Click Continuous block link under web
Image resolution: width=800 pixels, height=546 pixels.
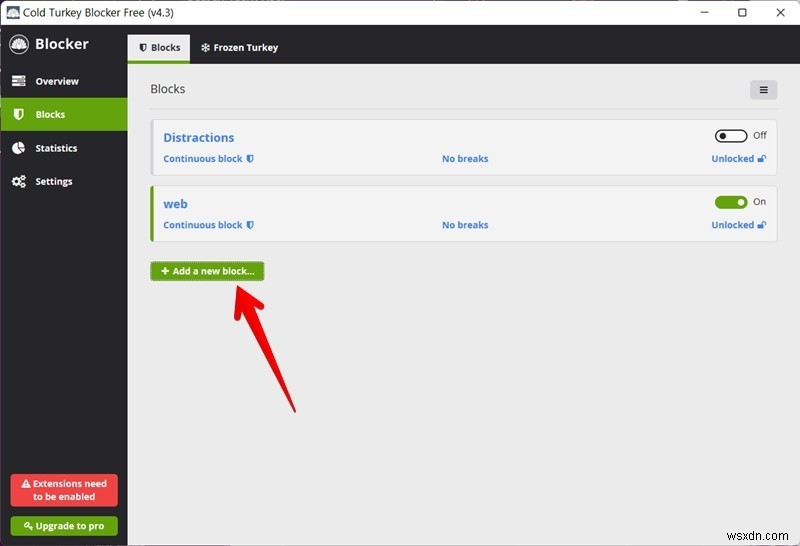[x=203, y=225]
